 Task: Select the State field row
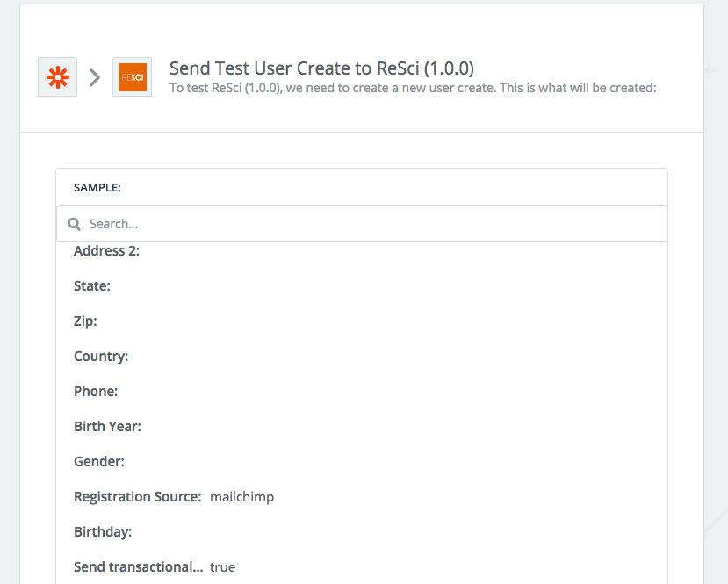click(x=362, y=286)
